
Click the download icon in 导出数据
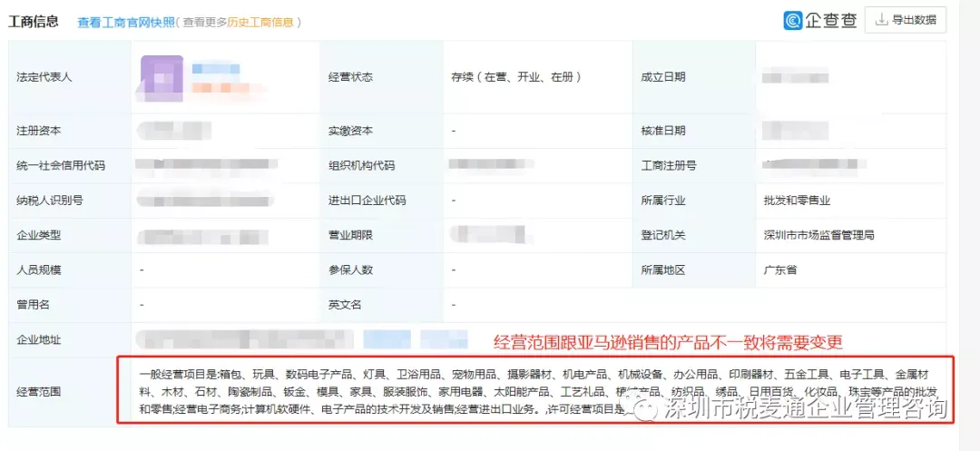click(x=881, y=20)
